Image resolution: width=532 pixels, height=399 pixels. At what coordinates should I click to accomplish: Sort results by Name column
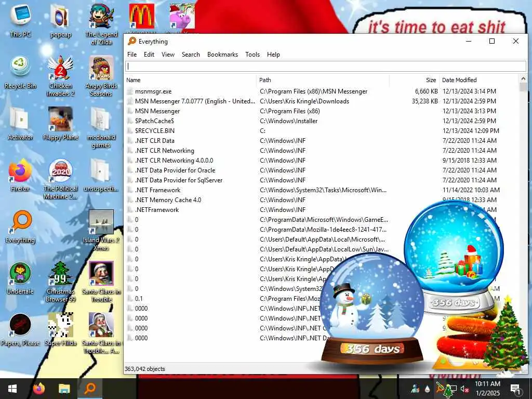tap(191, 80)
